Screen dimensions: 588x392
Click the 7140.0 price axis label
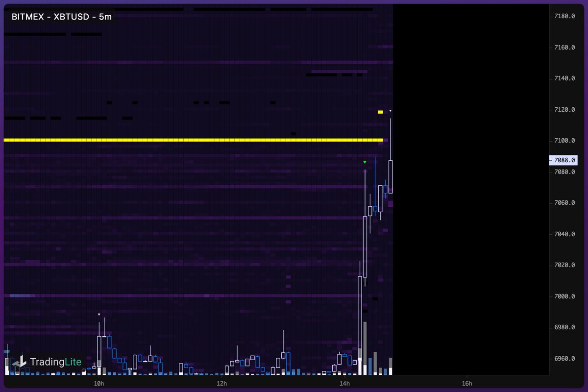(x=564, y=78)
